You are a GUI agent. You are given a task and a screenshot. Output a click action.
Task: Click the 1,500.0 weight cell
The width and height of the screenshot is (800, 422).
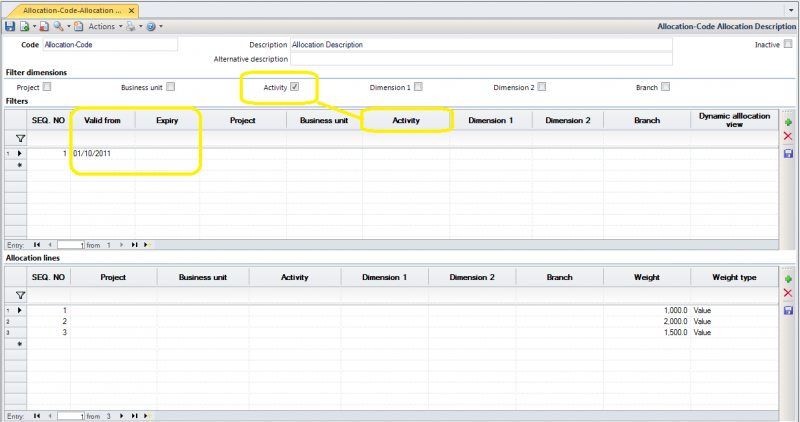(647, 333)
